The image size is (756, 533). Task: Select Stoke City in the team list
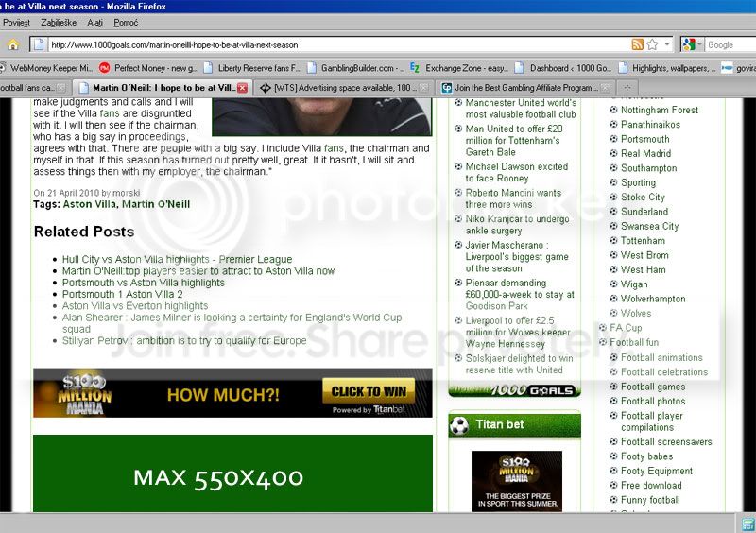643,197
